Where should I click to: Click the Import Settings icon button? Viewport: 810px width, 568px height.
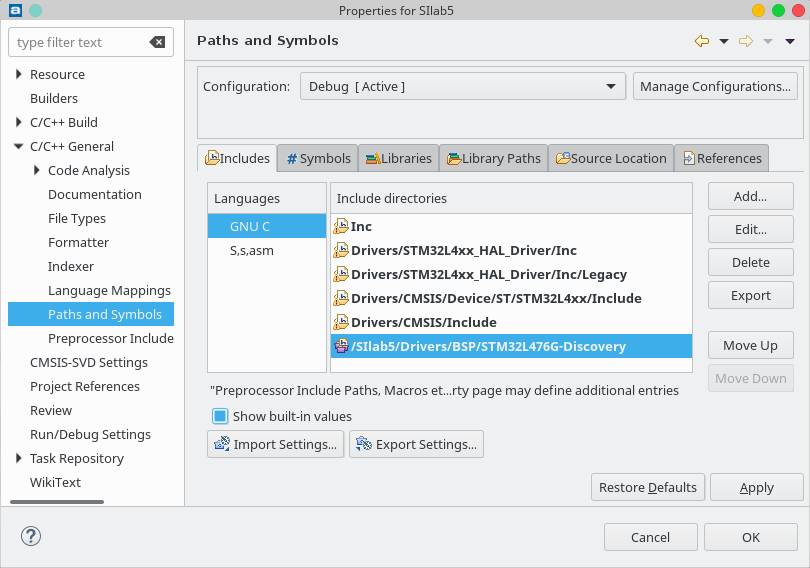276,444
